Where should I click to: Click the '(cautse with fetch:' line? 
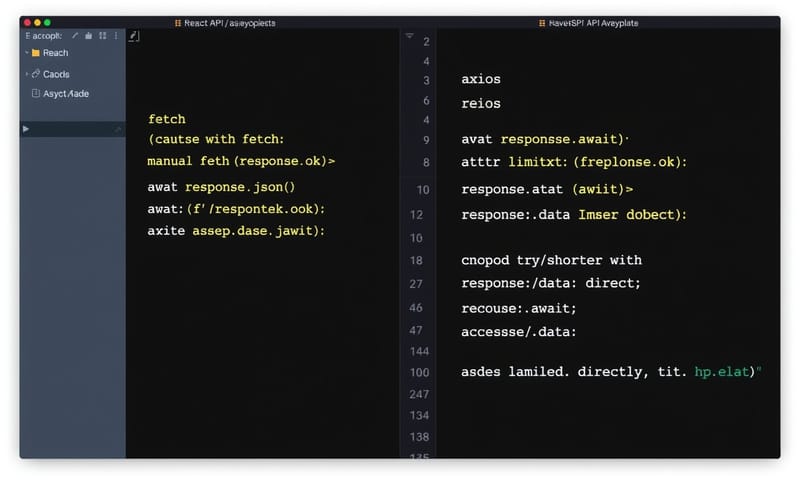click(216, 139)
